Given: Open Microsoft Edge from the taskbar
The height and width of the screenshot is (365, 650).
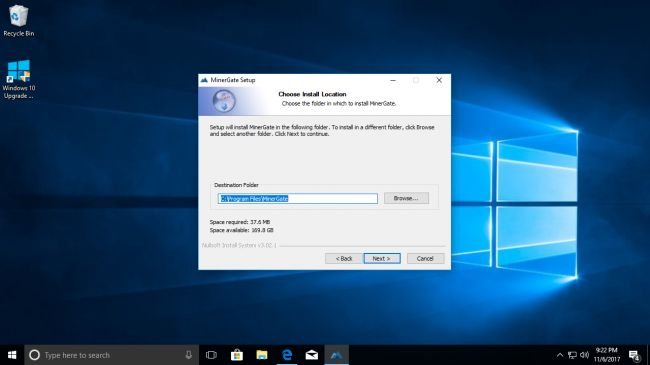Looking at the screenshot, I should click(287, 355).
